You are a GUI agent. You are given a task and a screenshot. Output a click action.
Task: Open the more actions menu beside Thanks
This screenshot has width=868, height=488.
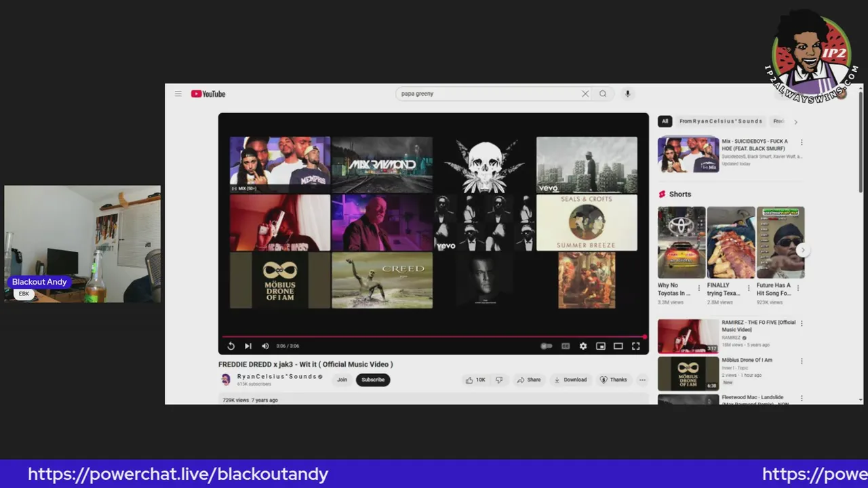click(x=642, y=380)
